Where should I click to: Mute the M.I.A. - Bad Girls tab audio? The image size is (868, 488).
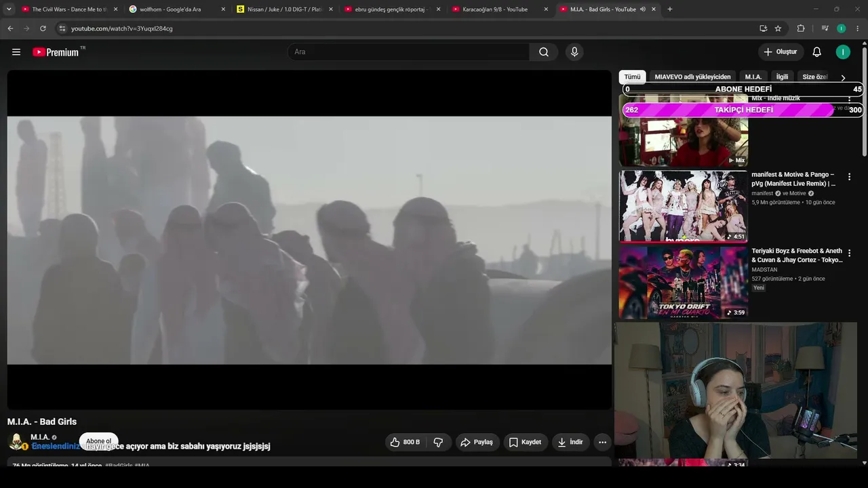[642, 9]
